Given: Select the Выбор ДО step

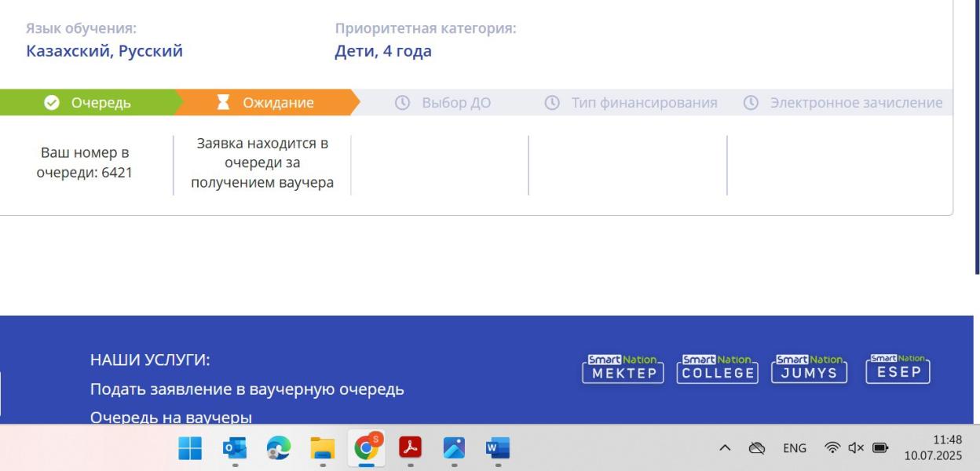Looking at the screenshot, I should 442,103.
